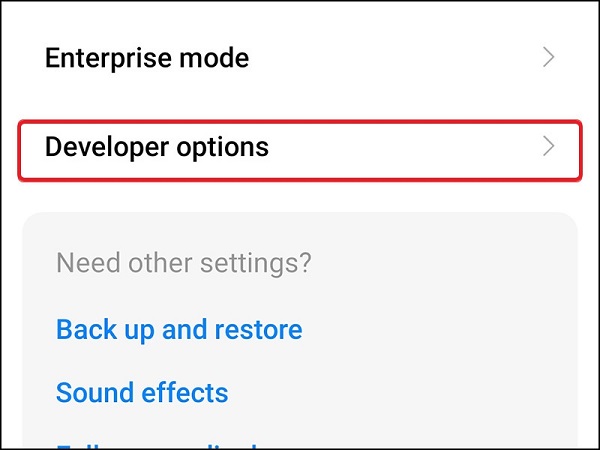This screenshot has height=450, width=600.
Task: Tap 'Back up' in the first blue link
Action: pyautogui.click(x=98, y=329)
